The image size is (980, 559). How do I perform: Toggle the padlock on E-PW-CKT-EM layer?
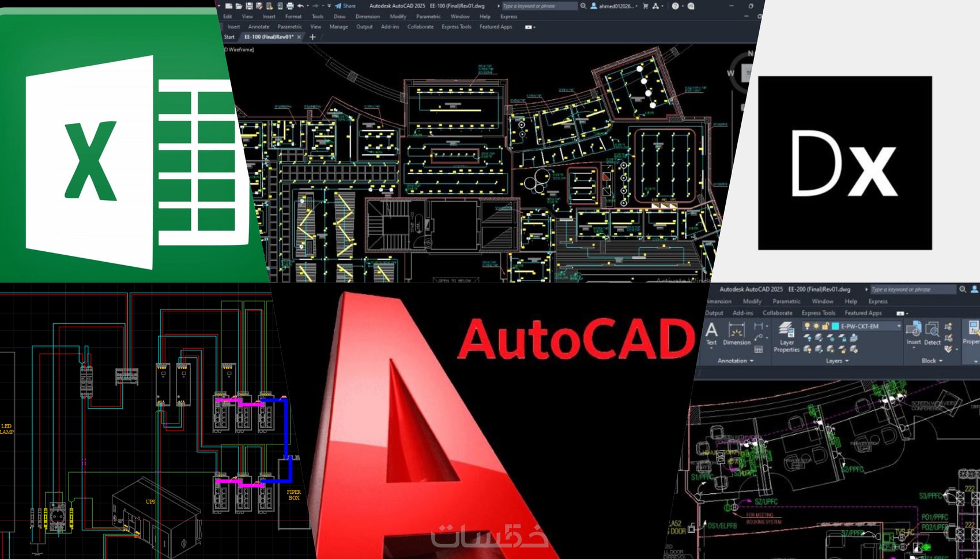point(826,326)
